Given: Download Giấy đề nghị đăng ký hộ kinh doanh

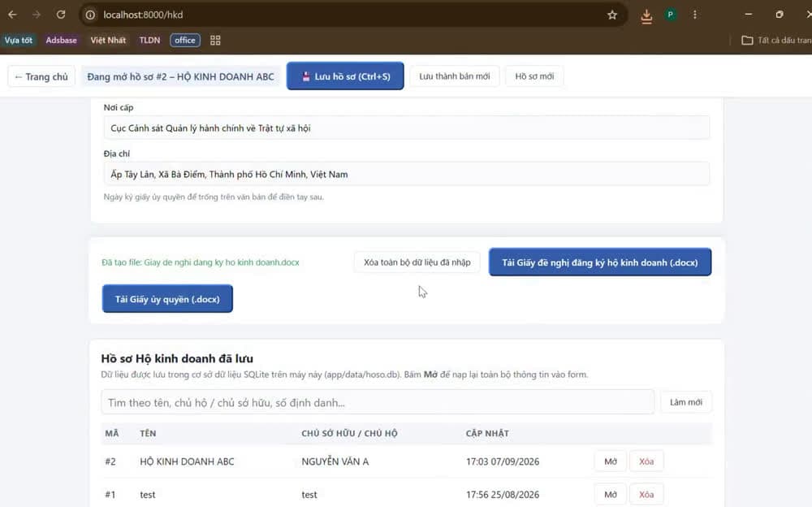Looking at the screenshot, I should (600, 262).
